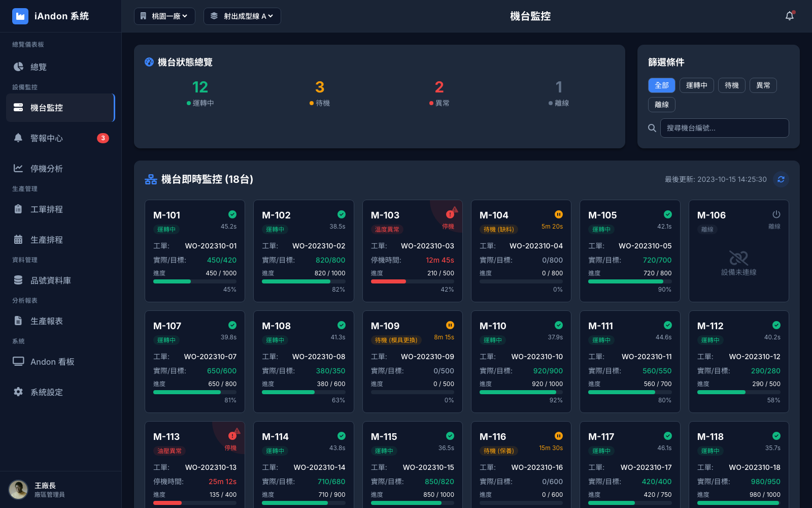Viewport: 812px width, 508px height.
Task: Click the alert count badge on 警報中心
Action: point(103,138)
